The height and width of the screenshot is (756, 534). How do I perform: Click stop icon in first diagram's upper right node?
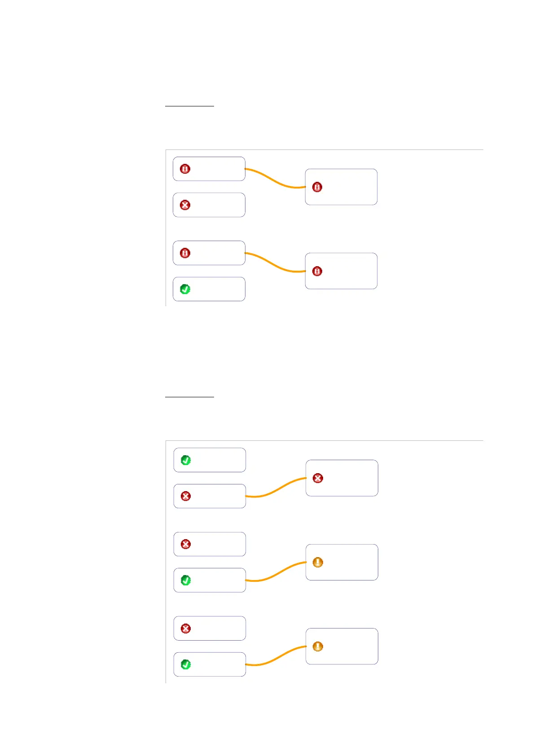317,187
